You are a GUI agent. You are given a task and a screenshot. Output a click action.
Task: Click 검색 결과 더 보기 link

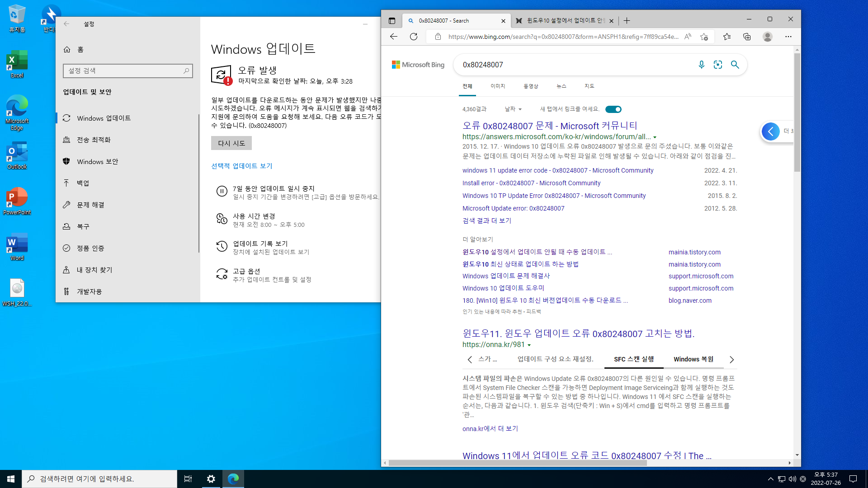click(487, 221)
